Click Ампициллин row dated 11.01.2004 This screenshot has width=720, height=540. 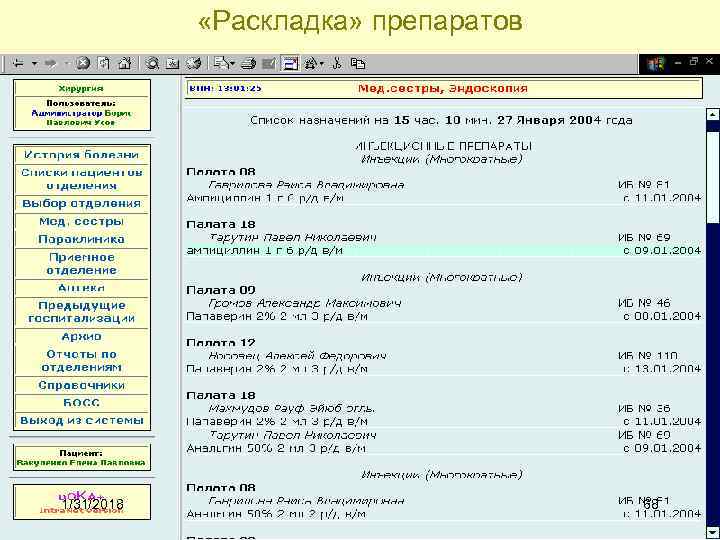[444, 198]
